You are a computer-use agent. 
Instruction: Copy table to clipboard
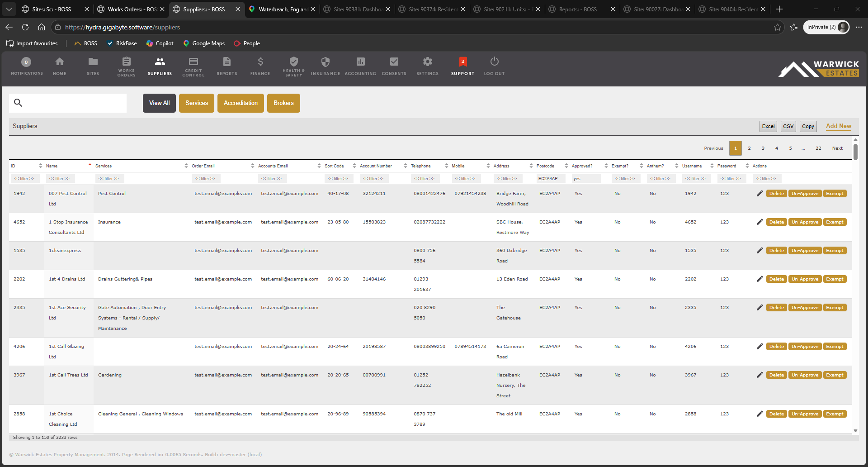point(808,126)
